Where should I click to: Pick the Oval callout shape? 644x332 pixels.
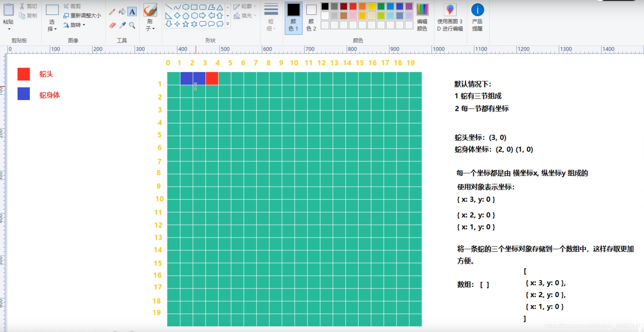[x=211, y=24]
